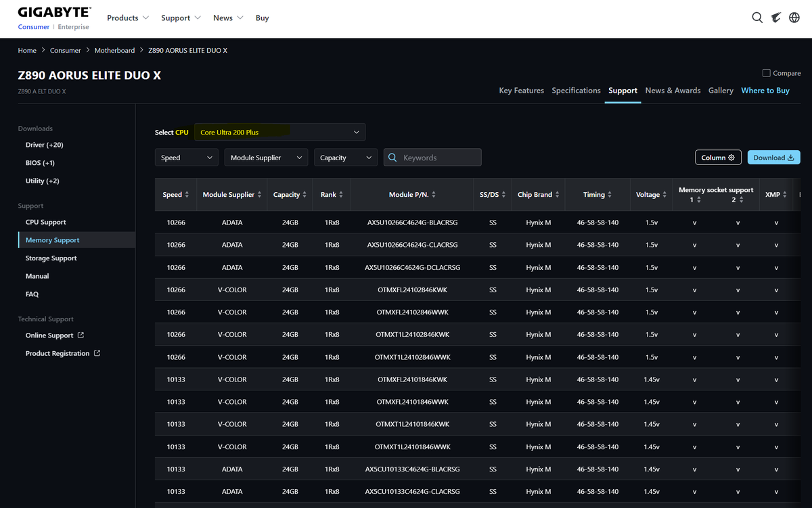812x508 pixels.
Task: Select Memory Support in sidebar
Action: 76,240
